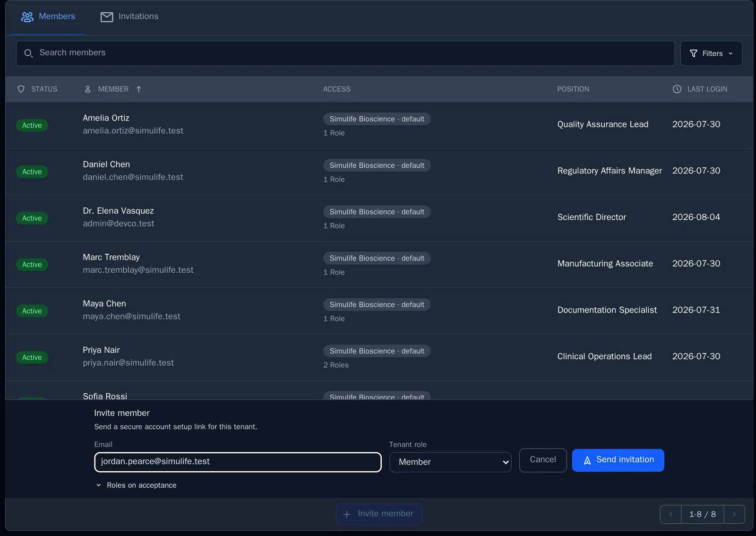This screenshot has width=756, height=536.
Task: Click email admin@devco.test
Action: click(x=118, y=223)
